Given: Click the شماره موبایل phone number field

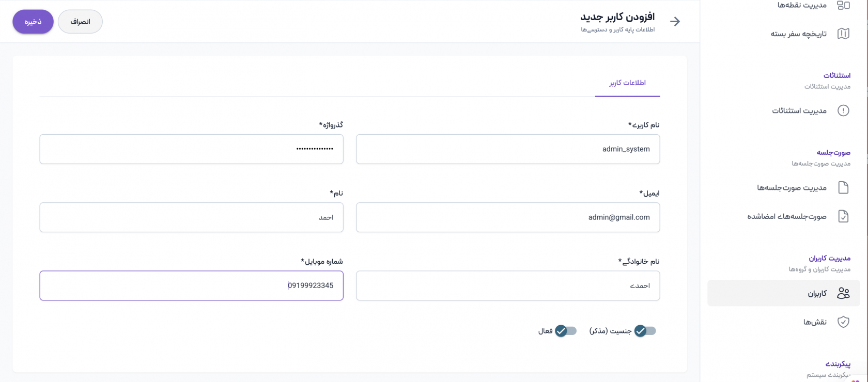Looking at the screenshot, I should coord(191,285).
